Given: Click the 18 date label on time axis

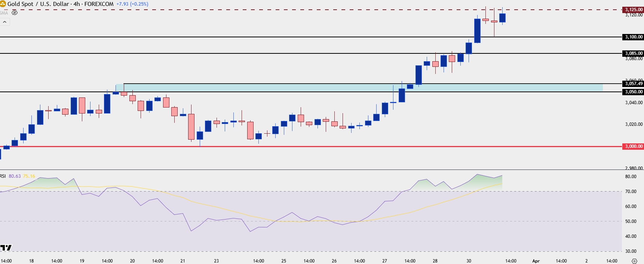Looking at the screenshot, I should (x=31, y=261).
